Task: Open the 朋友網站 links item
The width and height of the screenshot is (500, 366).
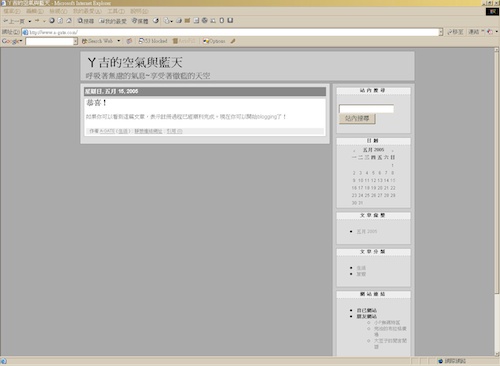Action: click(x=367, y=316)
